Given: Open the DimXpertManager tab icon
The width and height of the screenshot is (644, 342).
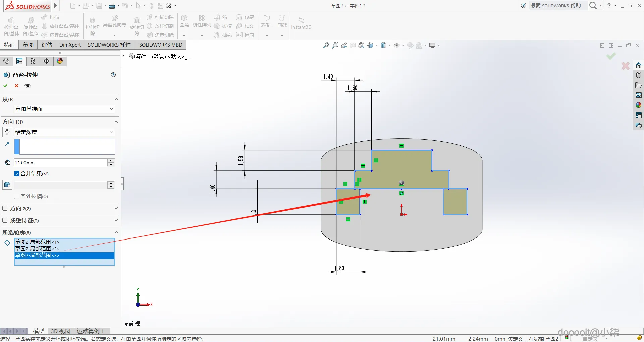Looking at the screenshot, I should (x=46, y=61).
